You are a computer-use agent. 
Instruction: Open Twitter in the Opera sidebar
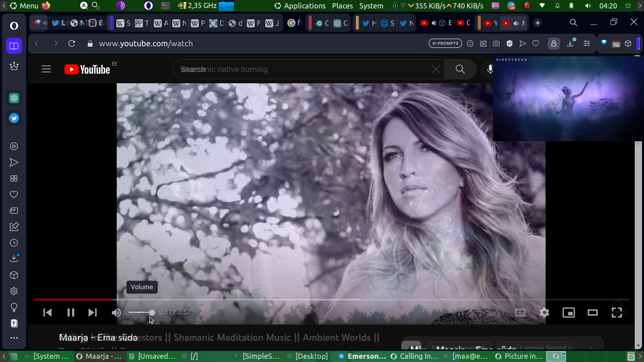pos(14,118)
